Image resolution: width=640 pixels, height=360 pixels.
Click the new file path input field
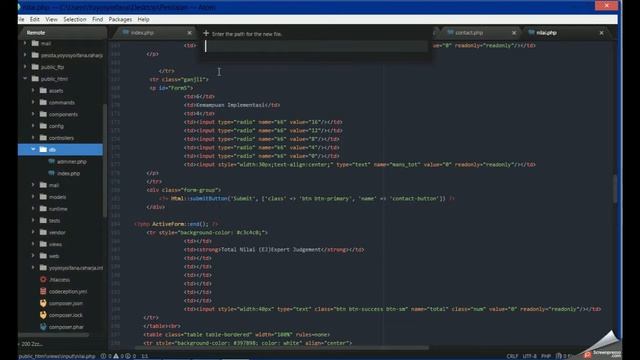(316, 46)
